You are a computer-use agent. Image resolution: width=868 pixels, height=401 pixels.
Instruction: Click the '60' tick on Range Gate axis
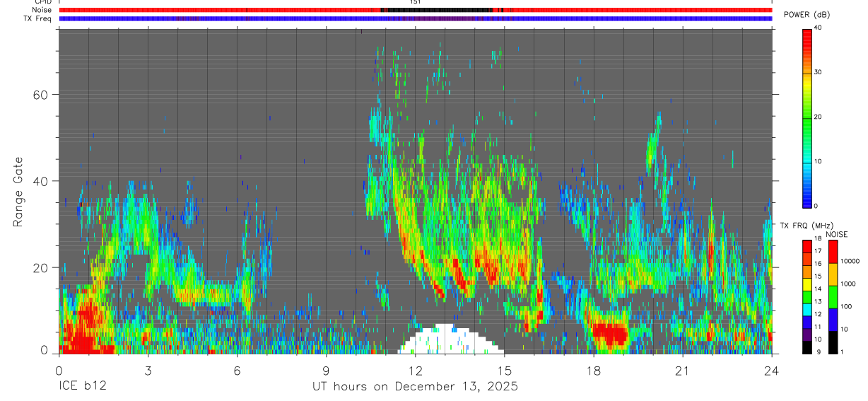tap(41, 95)
